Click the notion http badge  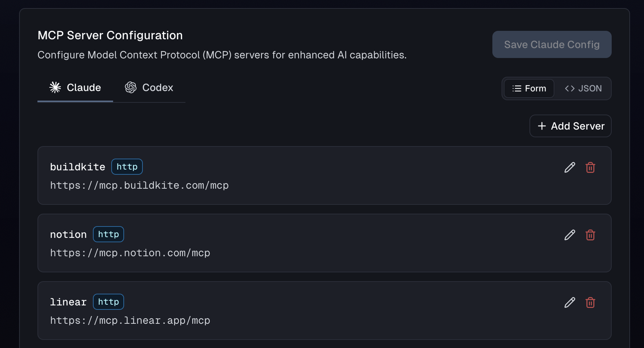click(x=108, y=234)
